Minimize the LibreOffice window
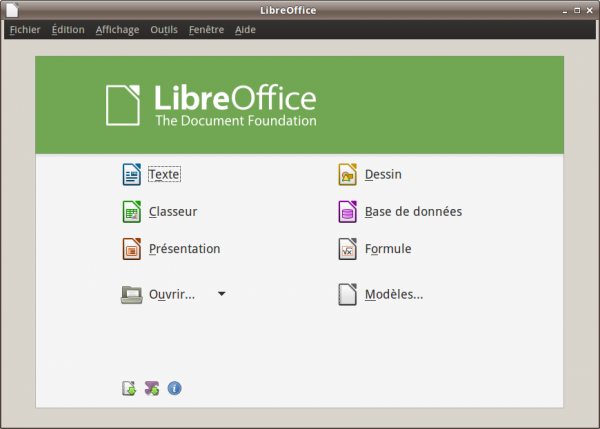600x429 pixels. click(565, 11)
